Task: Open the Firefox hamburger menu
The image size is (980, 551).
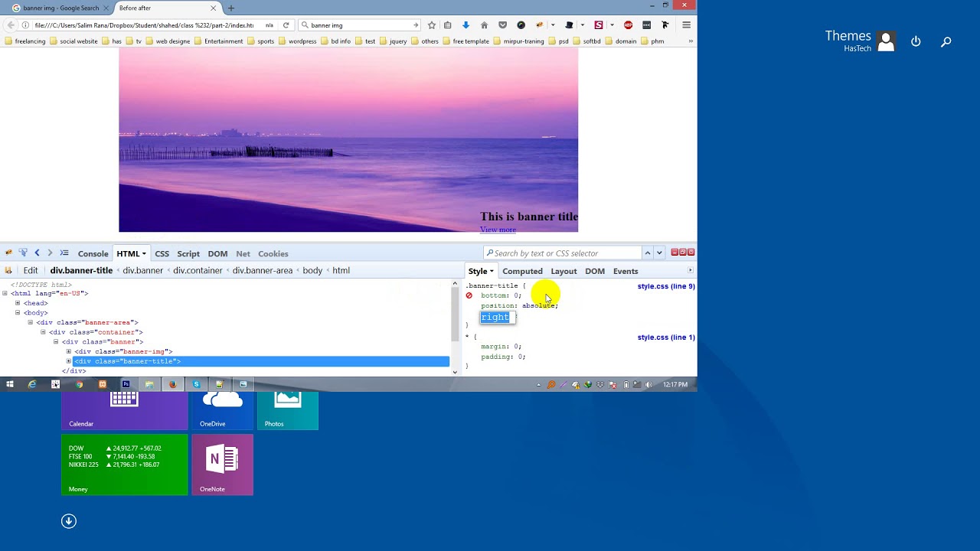Action: (x=686, y=25)
